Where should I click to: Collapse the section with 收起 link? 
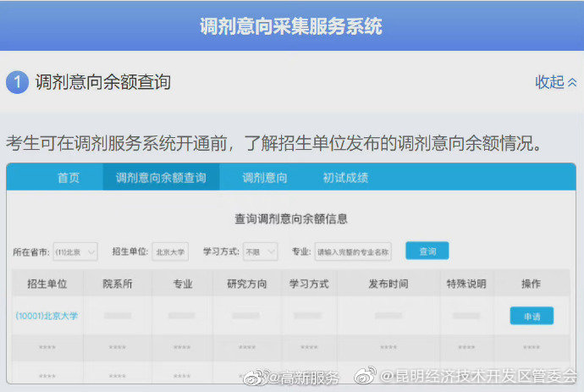point(556,82)
